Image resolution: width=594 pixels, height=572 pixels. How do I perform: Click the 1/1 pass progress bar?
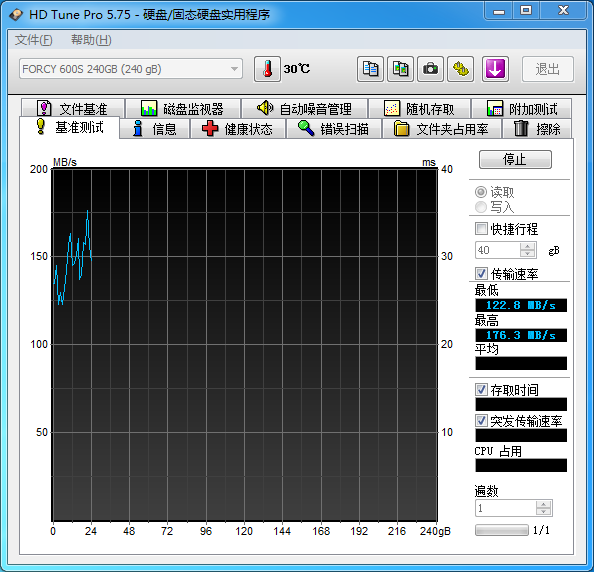point(502,530)
